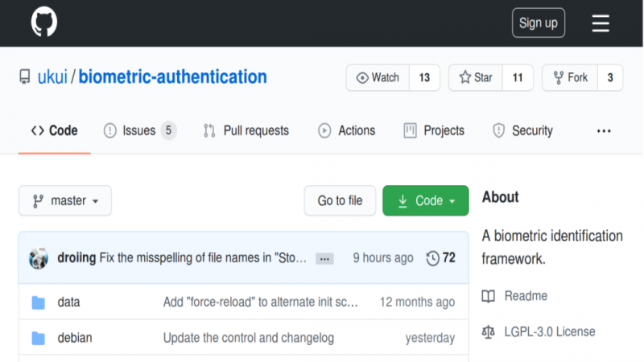Open the hamburger navigation menu
The image size is (644, 362).
(x=601, y=23)
